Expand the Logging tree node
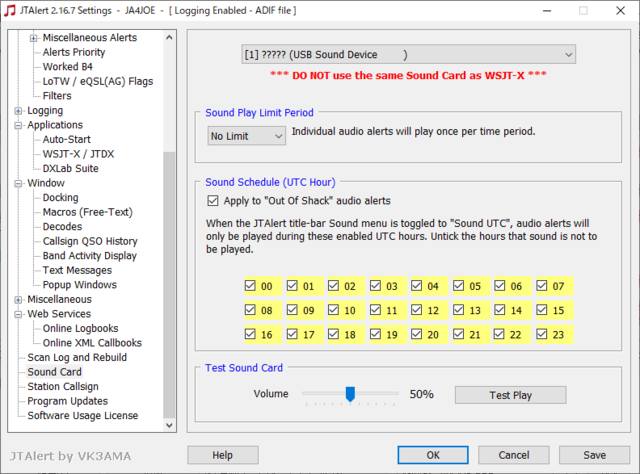This screenshot has width=640, height=474. click(x=18, y=111)
